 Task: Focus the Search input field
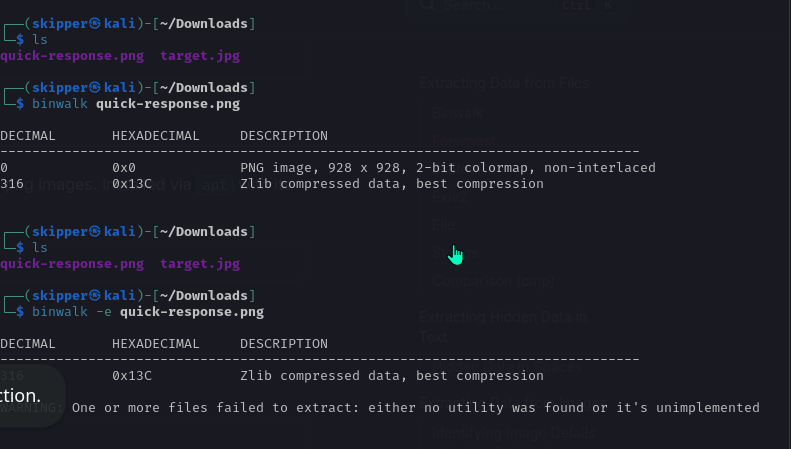(480, 6)
